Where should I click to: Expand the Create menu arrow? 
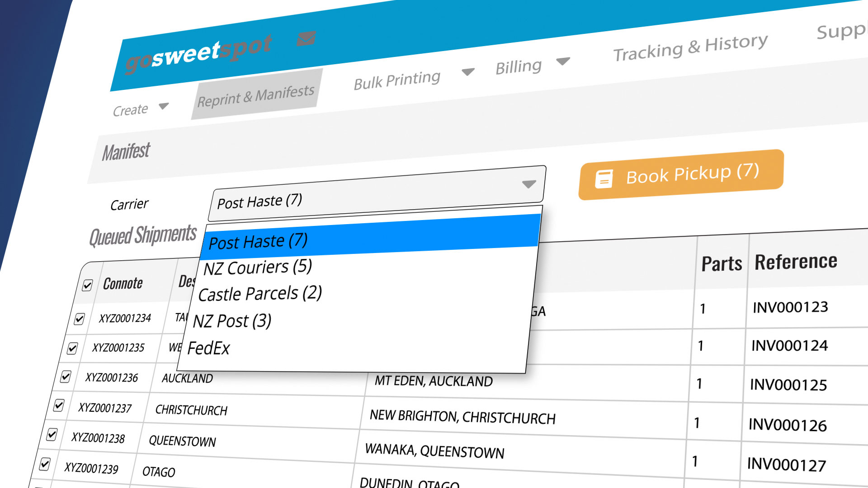point(164,106)
